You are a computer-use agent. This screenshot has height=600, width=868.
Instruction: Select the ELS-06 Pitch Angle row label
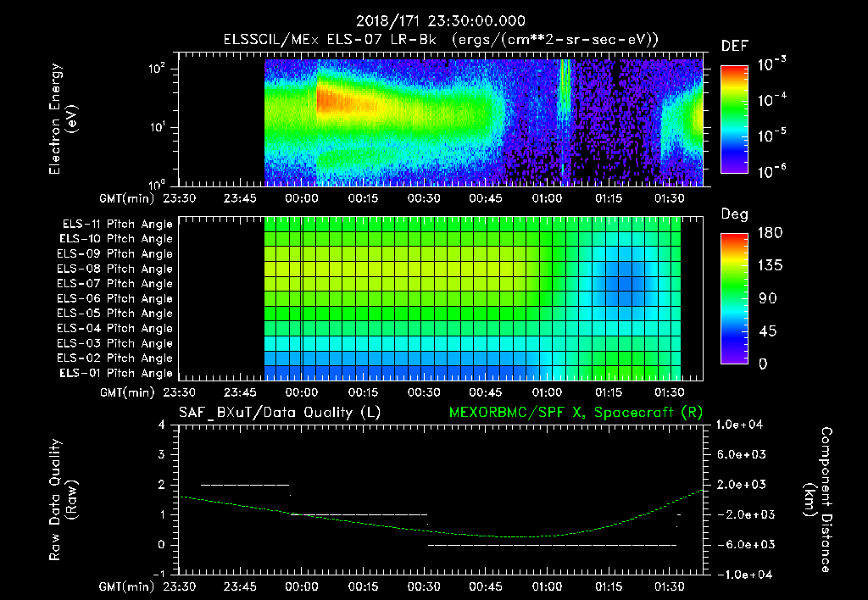(115, 299)
